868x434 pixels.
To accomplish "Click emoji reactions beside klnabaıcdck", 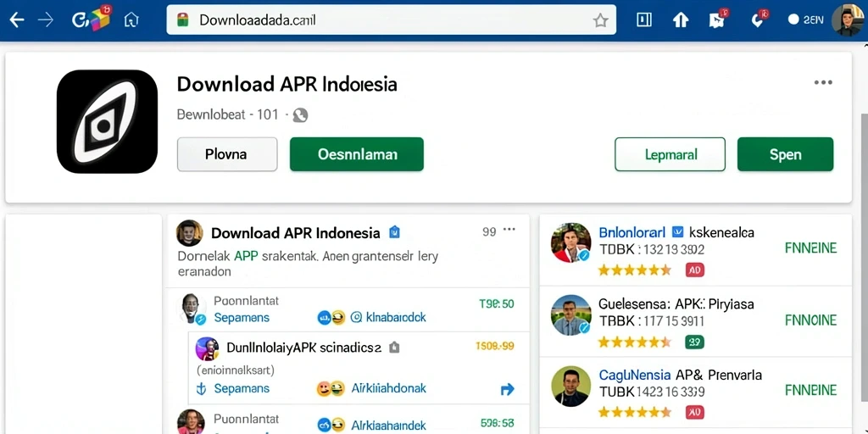I will pyautogui.click(x=331, y=318).
